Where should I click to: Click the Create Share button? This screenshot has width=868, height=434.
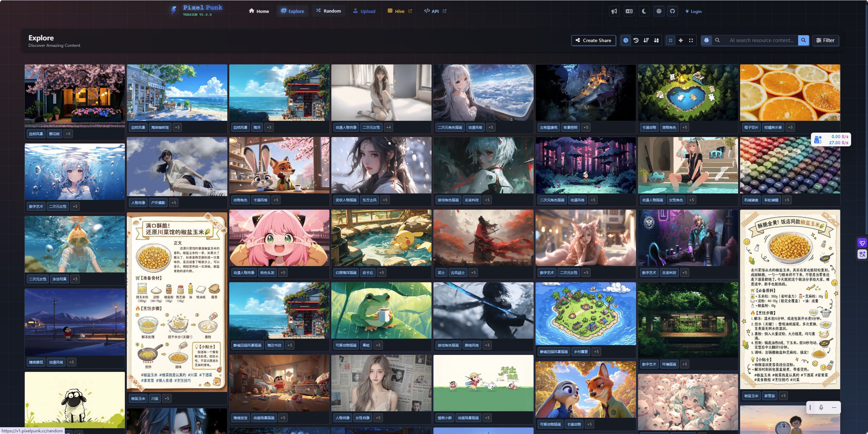593,40
